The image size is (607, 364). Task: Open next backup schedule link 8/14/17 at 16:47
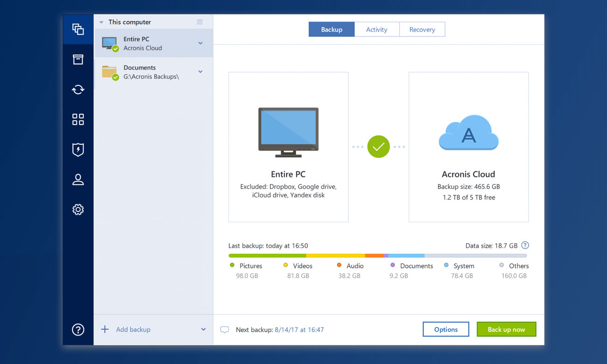pyautogui.click(x=299, y=330)
